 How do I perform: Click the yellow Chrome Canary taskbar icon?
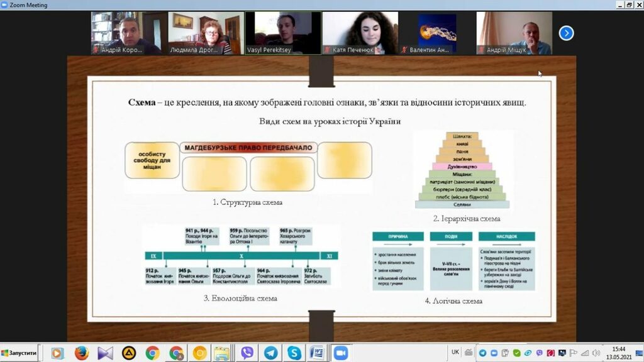tap(199, 353)
